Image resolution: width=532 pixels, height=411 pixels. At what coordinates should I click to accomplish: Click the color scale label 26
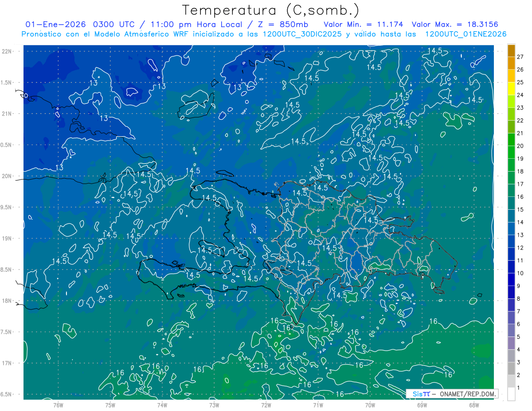(521, 70)
